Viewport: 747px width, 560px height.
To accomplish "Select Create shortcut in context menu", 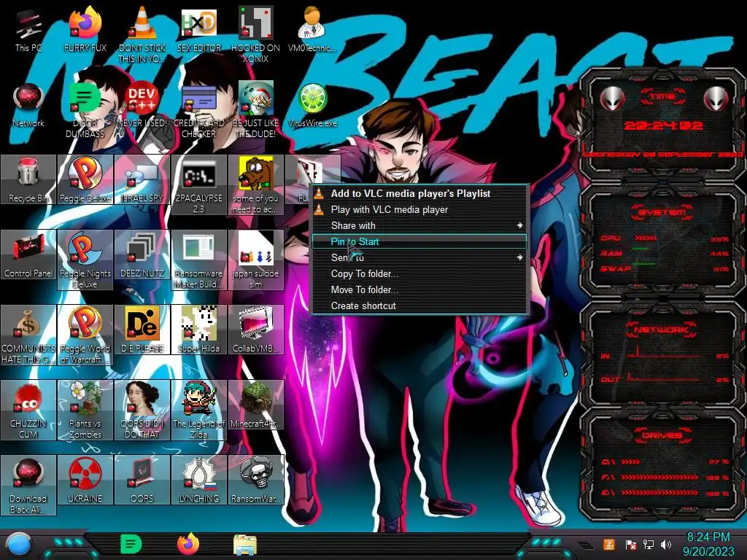I will [419, 306].
